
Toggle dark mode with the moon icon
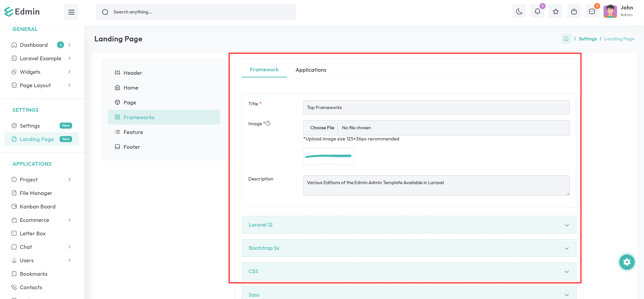click(x=519, y=12)
